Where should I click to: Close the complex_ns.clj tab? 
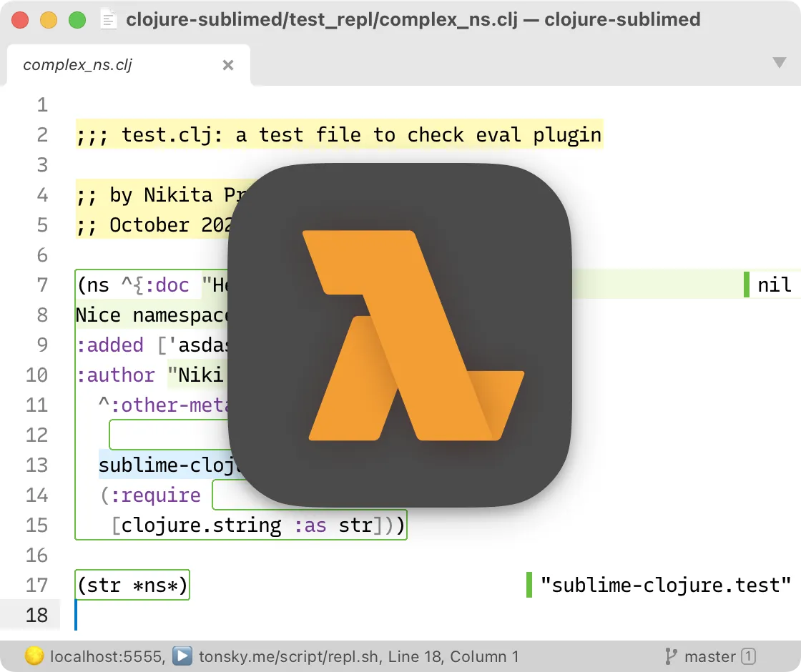click(x=228, y=65)
